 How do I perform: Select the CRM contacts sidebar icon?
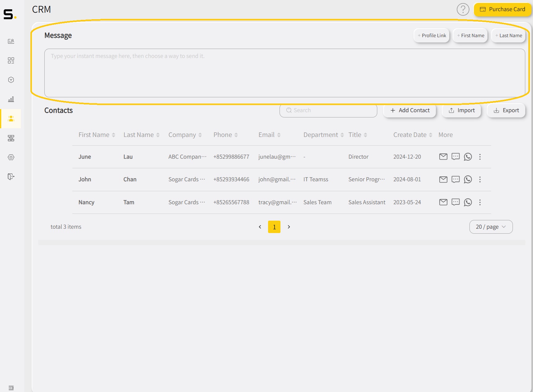point(11,119)
